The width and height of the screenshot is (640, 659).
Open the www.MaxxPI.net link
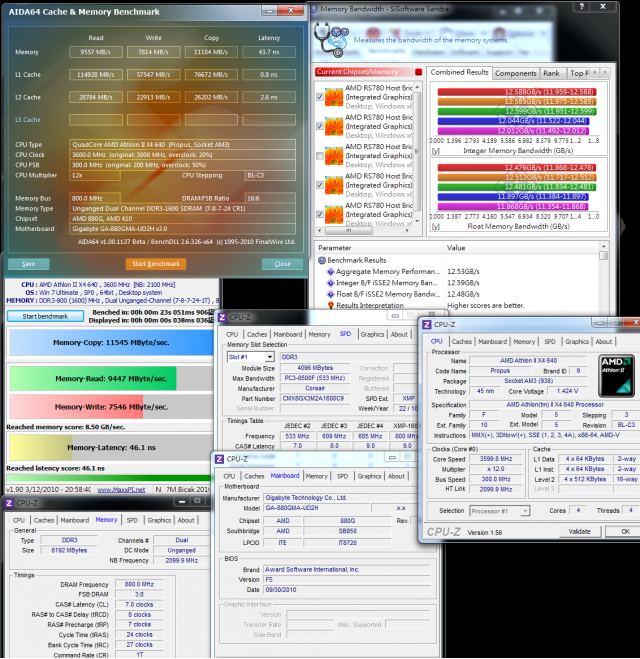pyautogui.click(x=121, y=490)
